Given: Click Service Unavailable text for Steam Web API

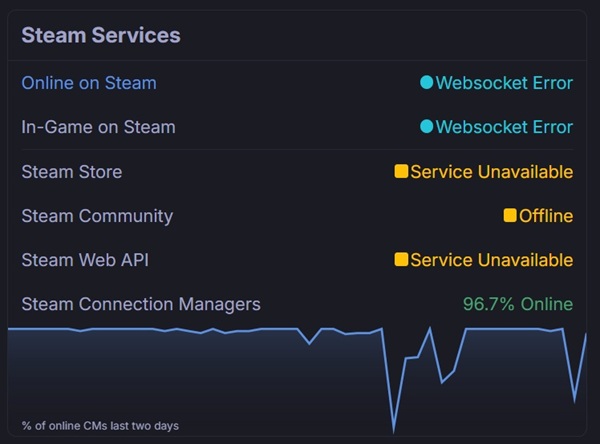Looking at the screenshot, I should point(491,260).
